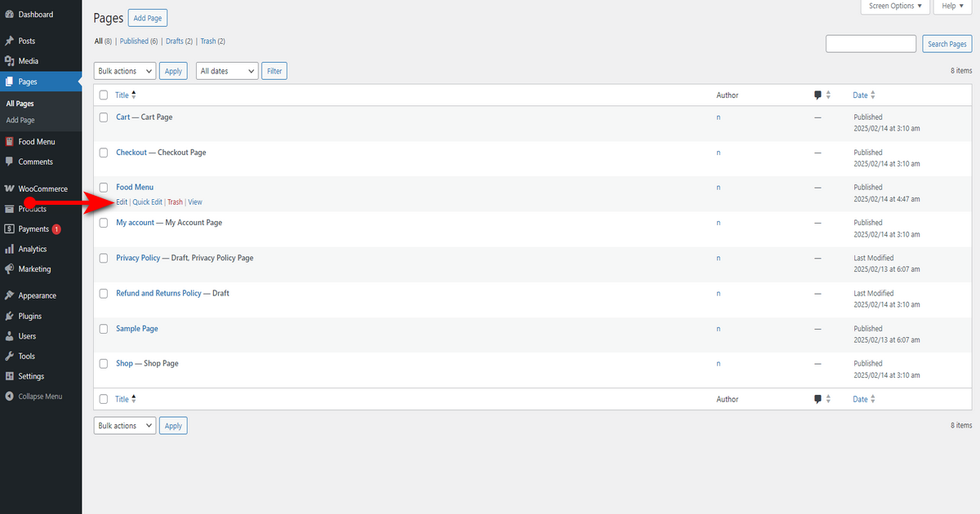Click the Appearance paintbrush icon
980x514 pixels.
(9, 296)
